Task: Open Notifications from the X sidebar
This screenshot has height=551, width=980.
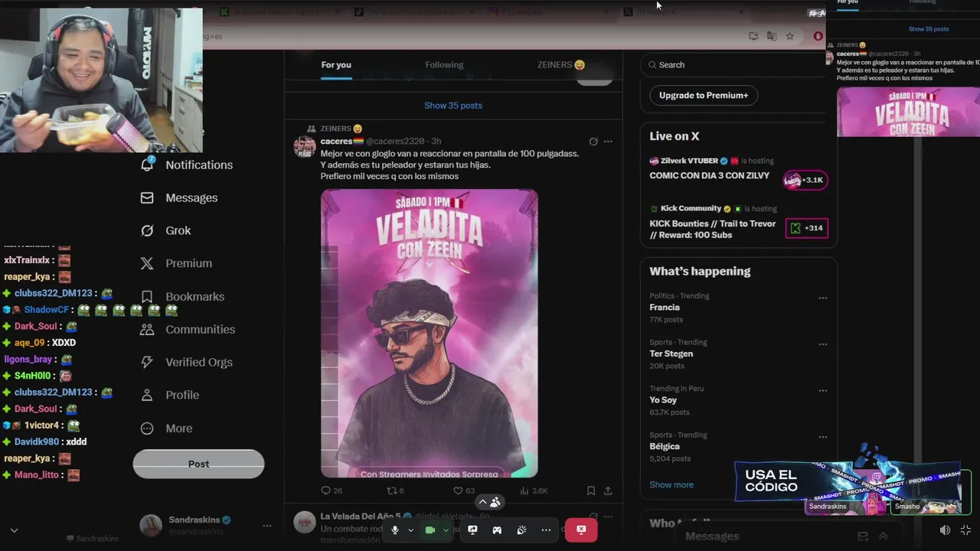Action: 187,165
